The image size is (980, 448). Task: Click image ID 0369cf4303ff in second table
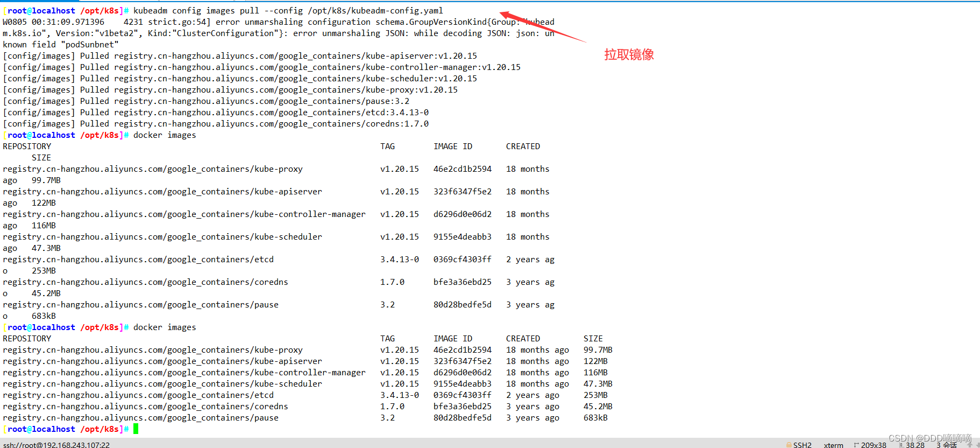tap(463, 395)
